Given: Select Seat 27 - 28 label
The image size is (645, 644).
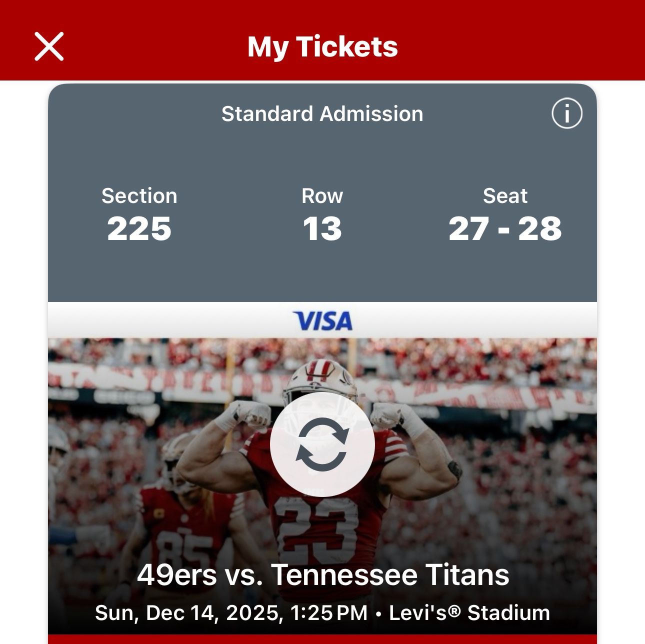Looking at the screenshot, I should pos(505,215).
